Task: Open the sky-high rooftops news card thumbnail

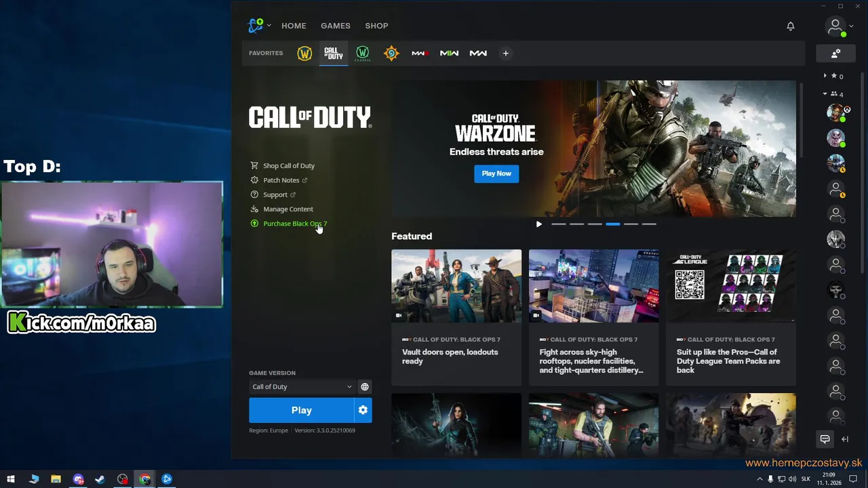Action: (x=593, y=286)
